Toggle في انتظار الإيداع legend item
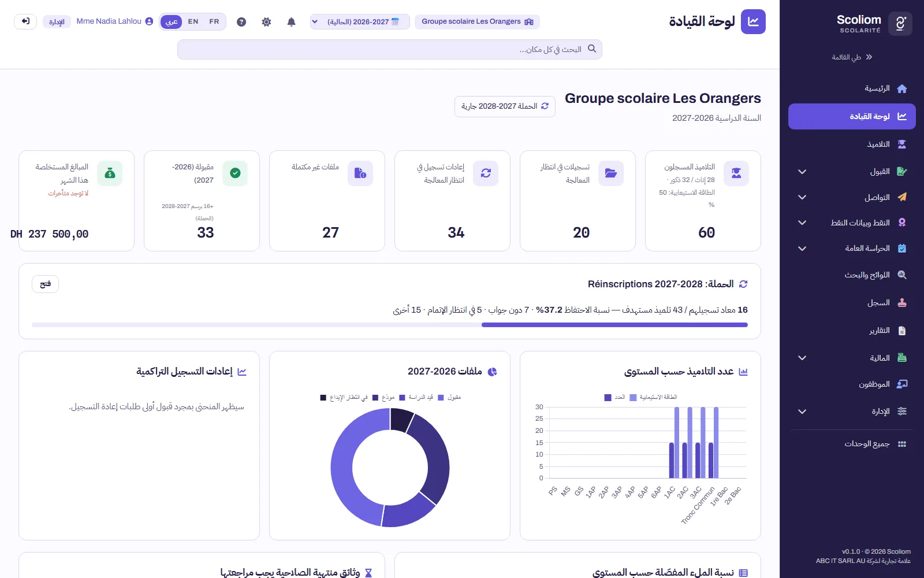This screenshot has width=924, height=578. coord(344,398)
